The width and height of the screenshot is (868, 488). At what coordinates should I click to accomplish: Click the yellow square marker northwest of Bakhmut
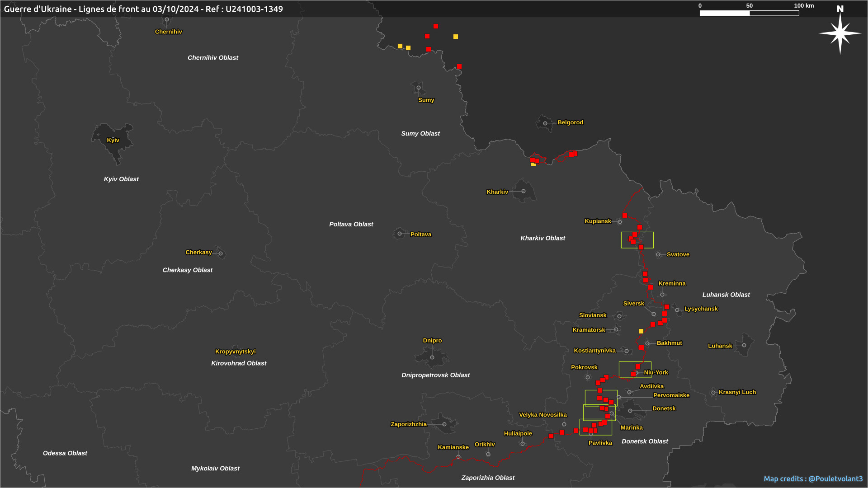pyautogui.click(x=641, y=331)
